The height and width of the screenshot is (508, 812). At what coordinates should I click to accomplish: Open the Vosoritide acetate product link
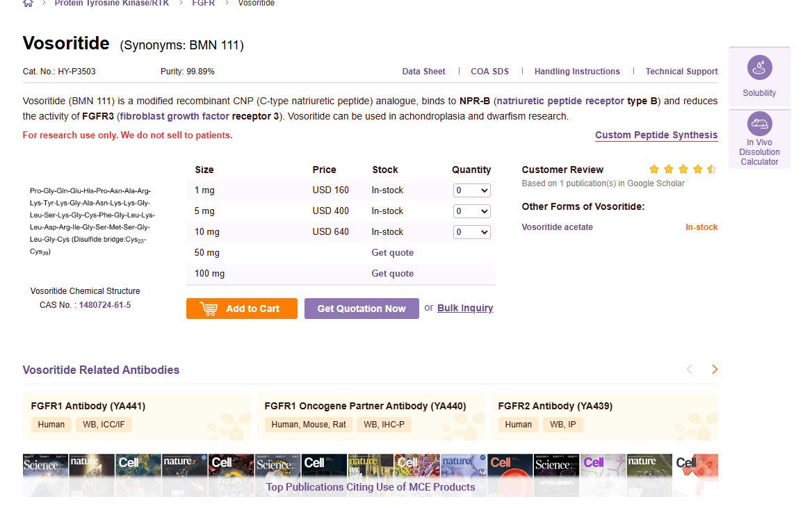[557, 227]
